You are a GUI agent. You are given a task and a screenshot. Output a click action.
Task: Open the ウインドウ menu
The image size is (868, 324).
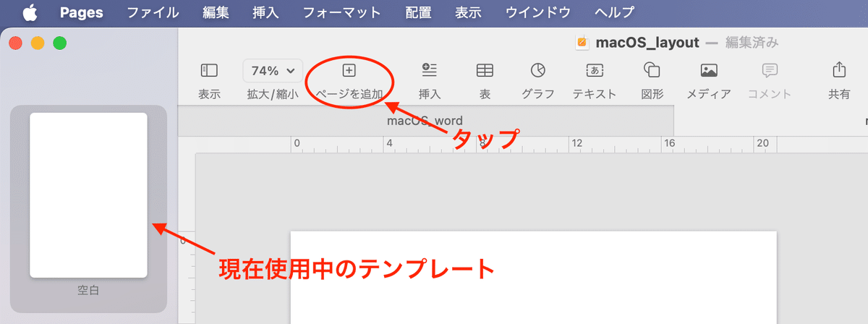click(x=538, y=12)
